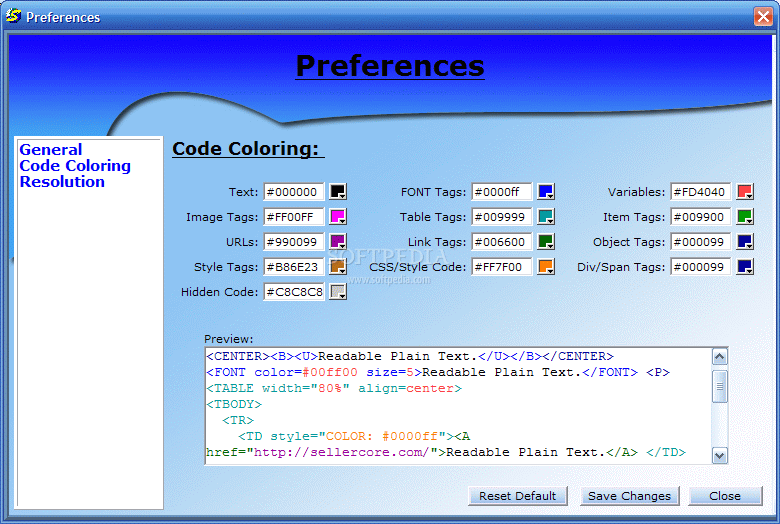This screenshot has height=524, width=780.
Task: Open the Style Tags brown color swatch
Action: coord(338,267)
